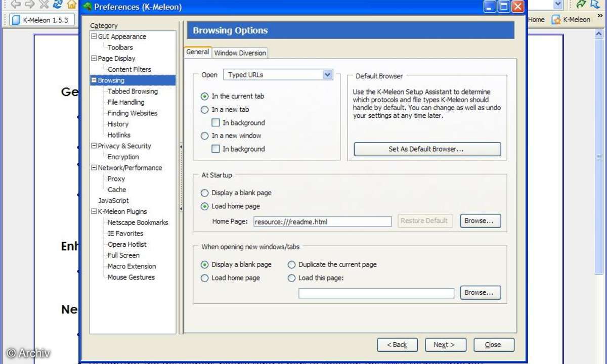
Task: Show hidden toolbar items with the double chevron
Action: tap(600, 16)
